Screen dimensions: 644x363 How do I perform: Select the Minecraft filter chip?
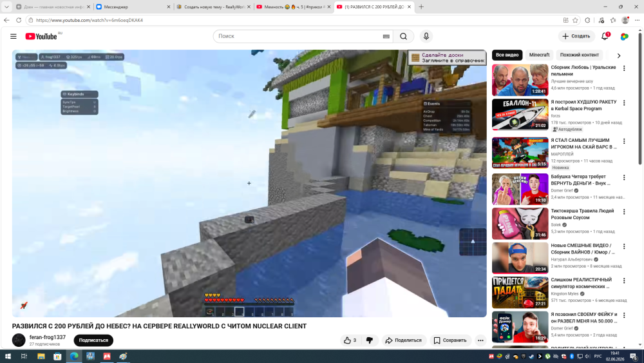pyautogui.click(x=539, y=55)
